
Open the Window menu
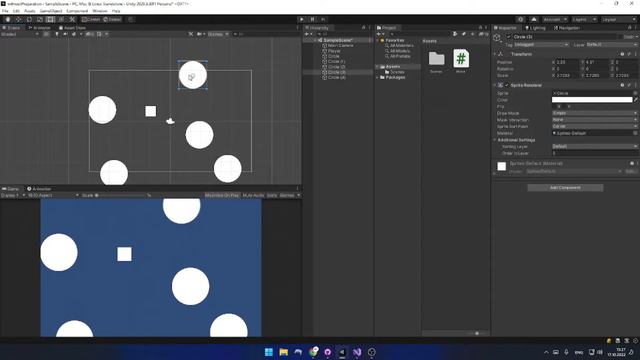tap(100, 11)
